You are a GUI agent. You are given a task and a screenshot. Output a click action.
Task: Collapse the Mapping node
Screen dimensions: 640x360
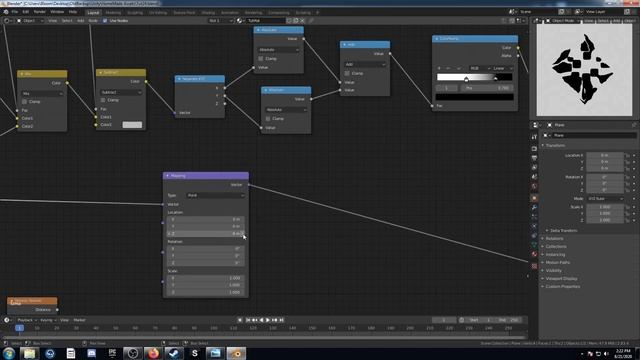point(167,176)
